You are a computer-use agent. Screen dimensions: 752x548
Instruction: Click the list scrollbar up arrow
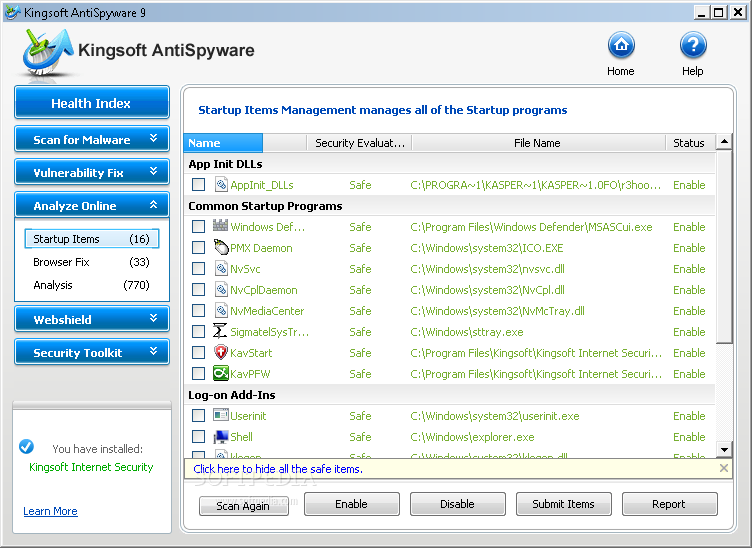pyautogui.click(x=724, y=141)
